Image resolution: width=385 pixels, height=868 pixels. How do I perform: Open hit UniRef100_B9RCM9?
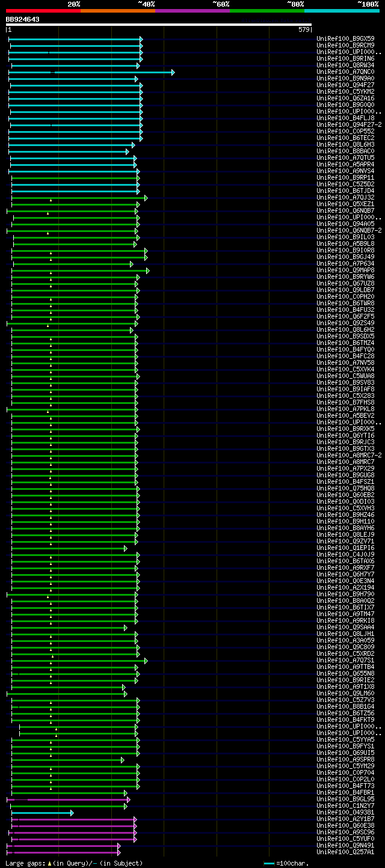click(x=346, y=45)
